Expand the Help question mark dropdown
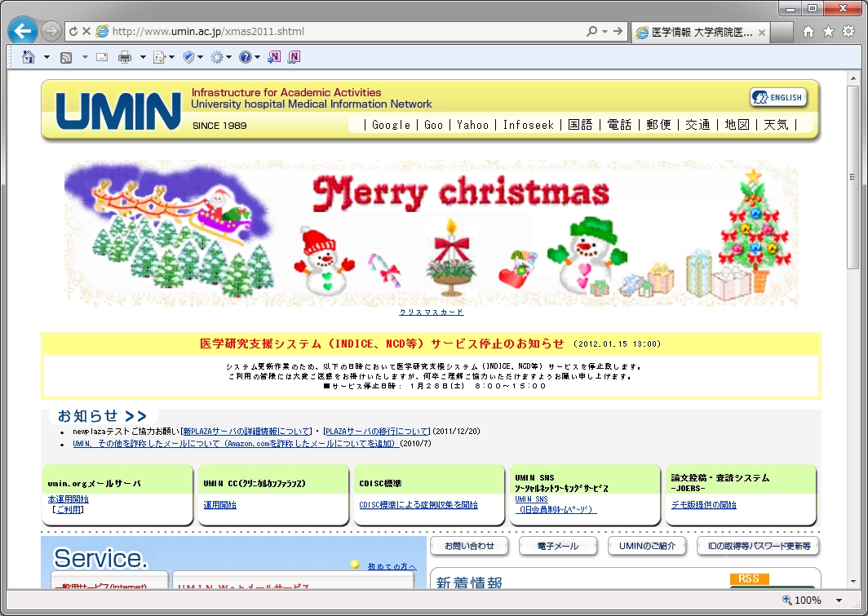This screenshot has width=868, height=616. (257, 57)
